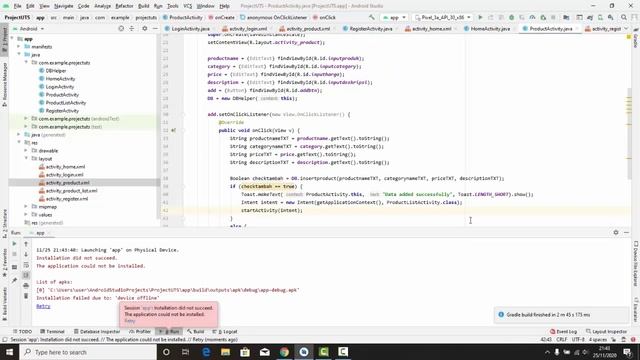
Task: Click the Windows Start button
Action: coord(9,352)
